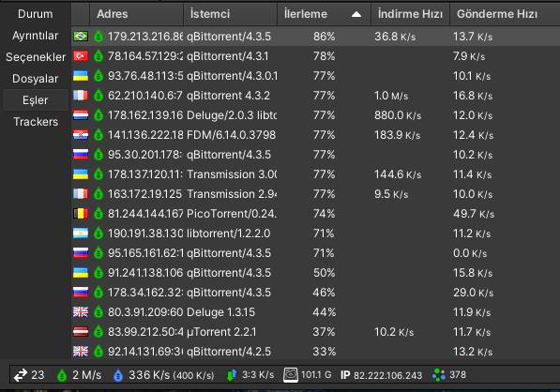Viewport: 560px width, 392px height.
Task: Open the Seçenekler tab
Action: click(x=36, y=57)
